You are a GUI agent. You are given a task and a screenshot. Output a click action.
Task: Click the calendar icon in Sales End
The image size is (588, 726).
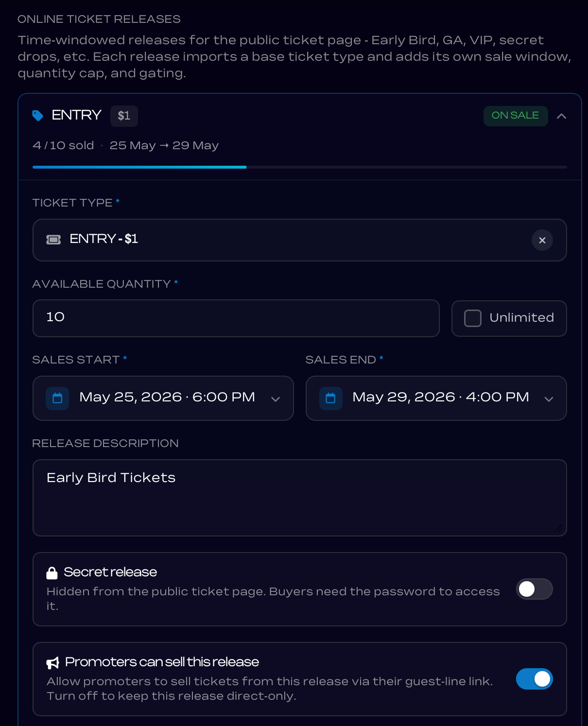coord(331,398)
